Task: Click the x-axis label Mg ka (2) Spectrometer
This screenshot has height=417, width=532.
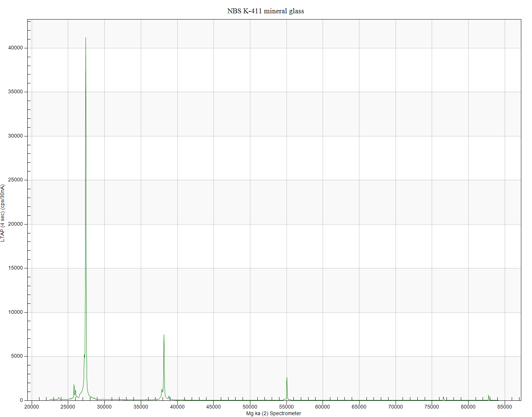Action: click(274, 413)
